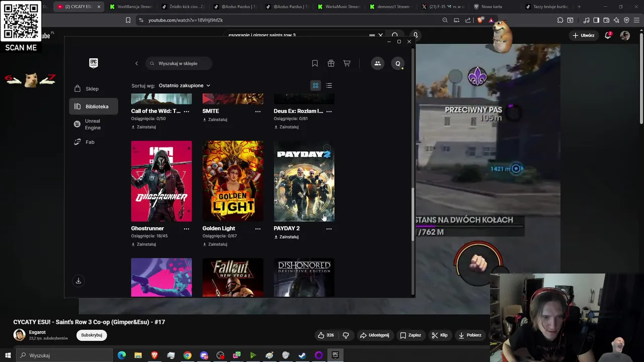Dislike the YouTube video
This screenshot has height=362, width=644.
coord(346,335)
